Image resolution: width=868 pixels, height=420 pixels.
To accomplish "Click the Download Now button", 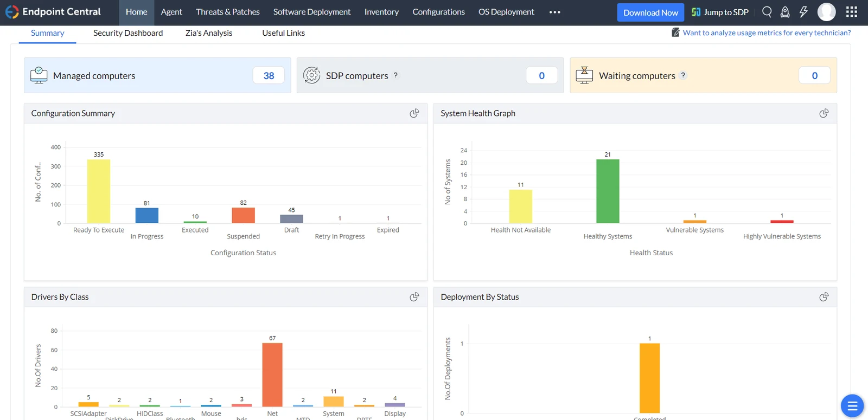I will 650,12.
